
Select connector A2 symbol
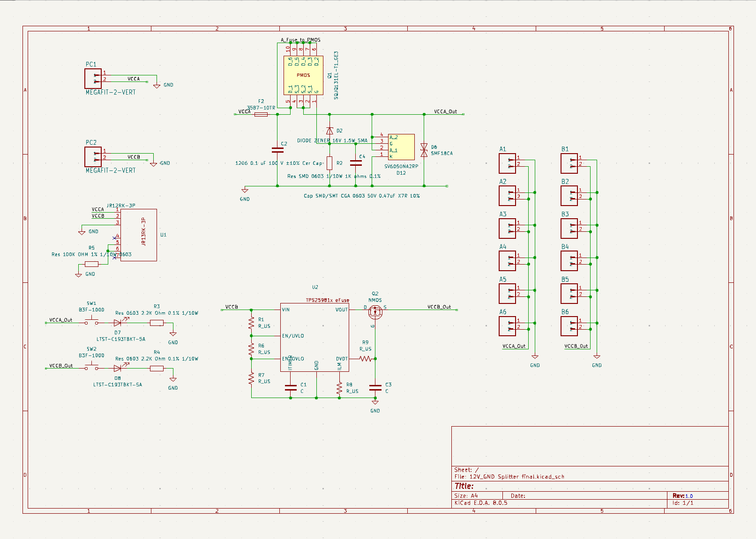click(x=507, y=196)
